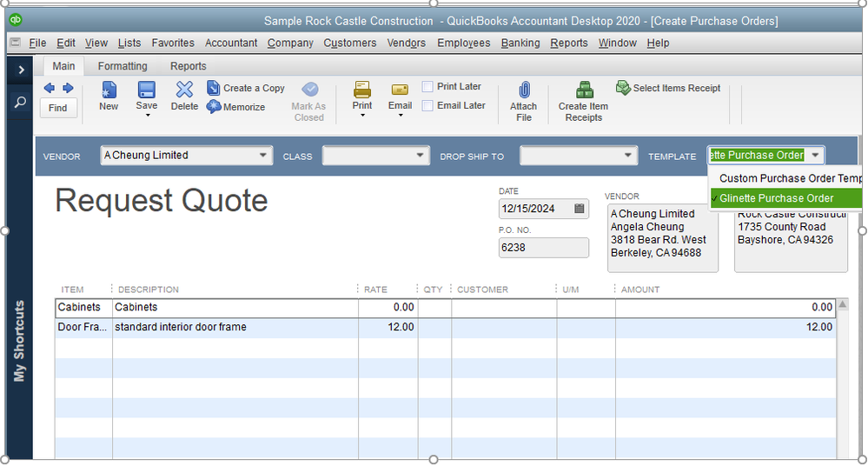Screen dimensions: 868x466
Task: Click the Cabinets description cell
Action: (x=235, y=307)
